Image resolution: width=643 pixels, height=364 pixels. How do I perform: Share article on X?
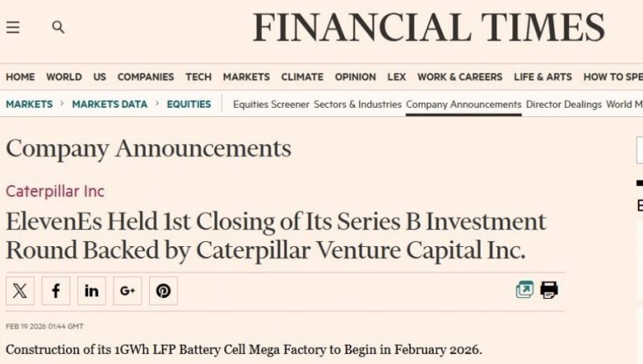click(20, 290)
